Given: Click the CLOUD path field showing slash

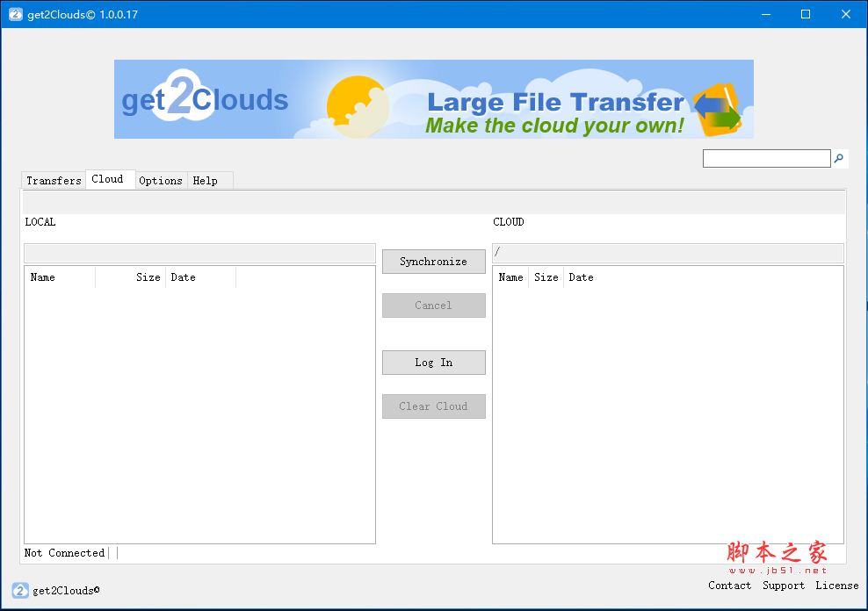Looking at the screenshot, I should pos(668,253).
